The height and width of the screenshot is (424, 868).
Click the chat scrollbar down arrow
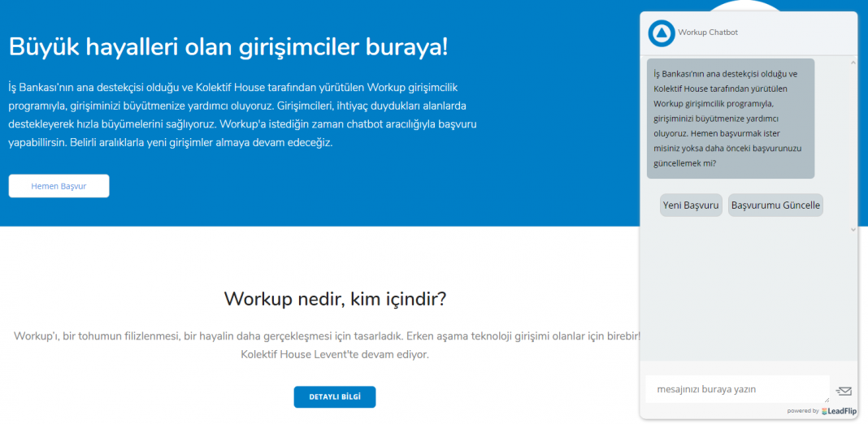(853, 228)
